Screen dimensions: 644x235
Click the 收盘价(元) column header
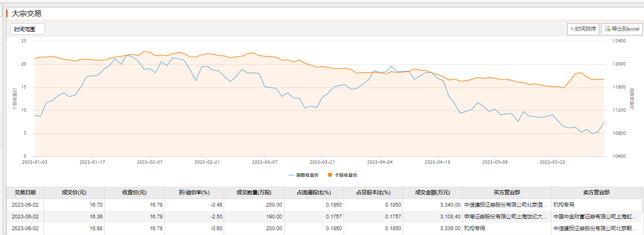coord(134,193)
